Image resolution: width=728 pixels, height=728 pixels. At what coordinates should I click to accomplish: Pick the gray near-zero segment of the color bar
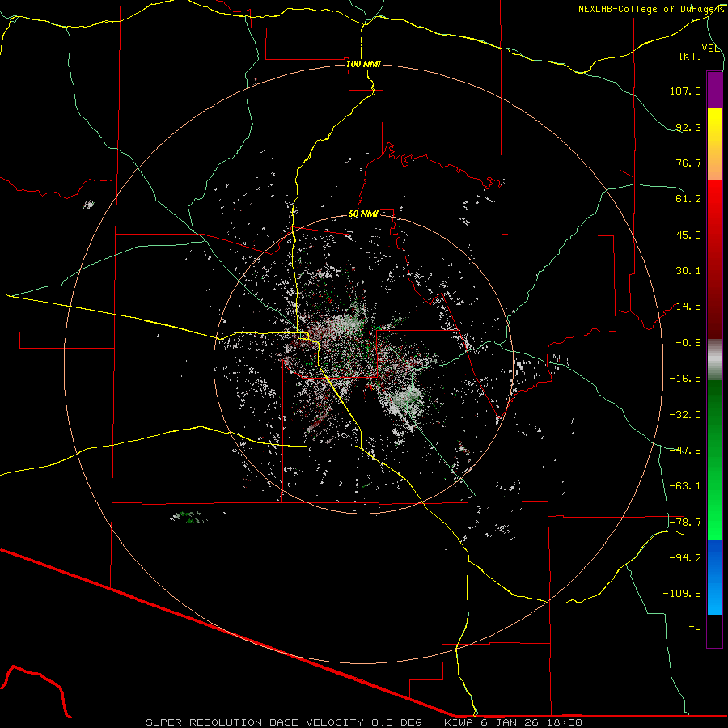click(x=714, y=359)
